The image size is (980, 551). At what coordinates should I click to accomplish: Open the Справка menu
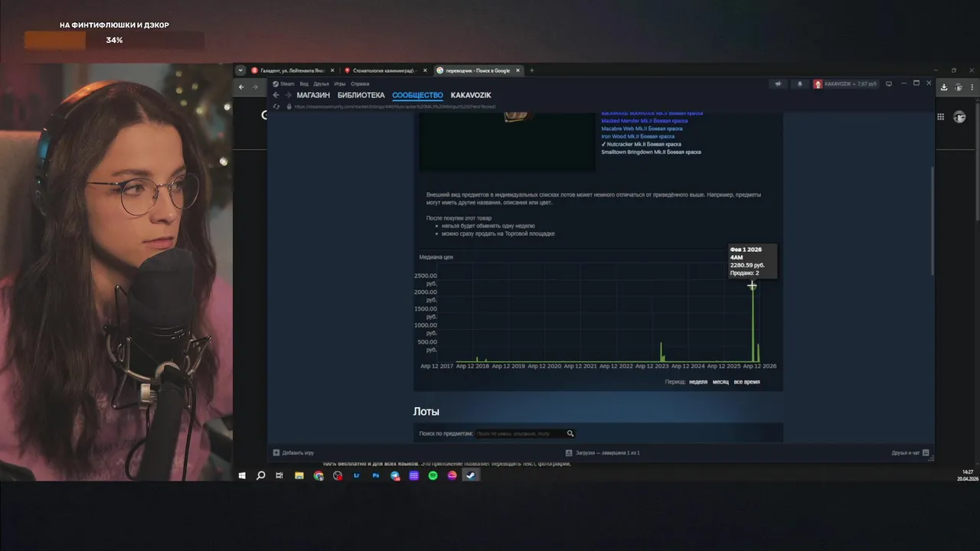pyautogui.click(x=360, y=83)
